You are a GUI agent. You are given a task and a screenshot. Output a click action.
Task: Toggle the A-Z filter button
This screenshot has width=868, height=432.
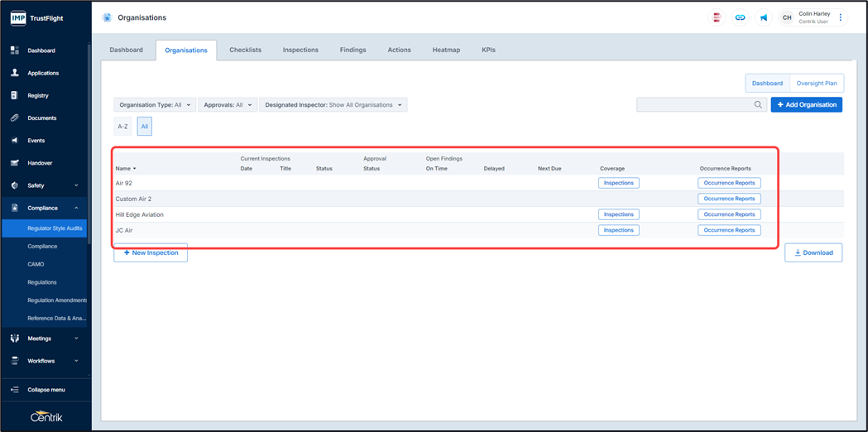click(x=122, y=127)
